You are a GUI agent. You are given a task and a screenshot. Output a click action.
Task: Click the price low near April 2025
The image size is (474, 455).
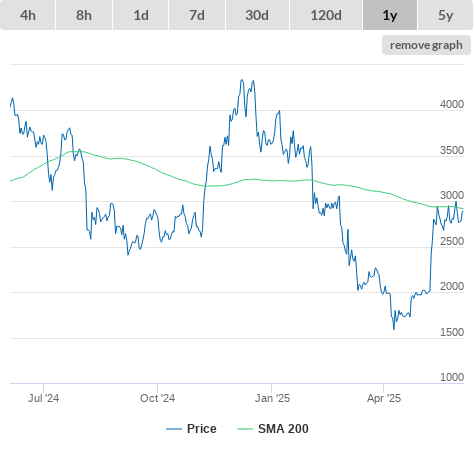point(394,329)
